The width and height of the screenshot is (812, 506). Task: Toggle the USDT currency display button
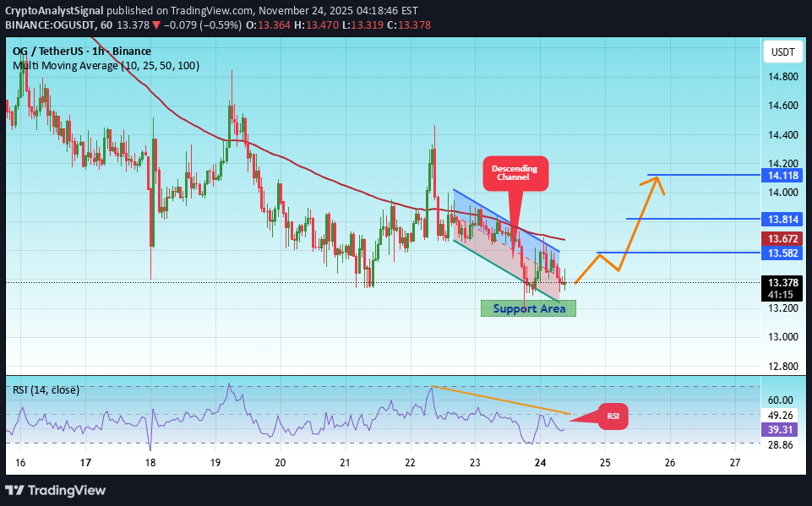782,52
